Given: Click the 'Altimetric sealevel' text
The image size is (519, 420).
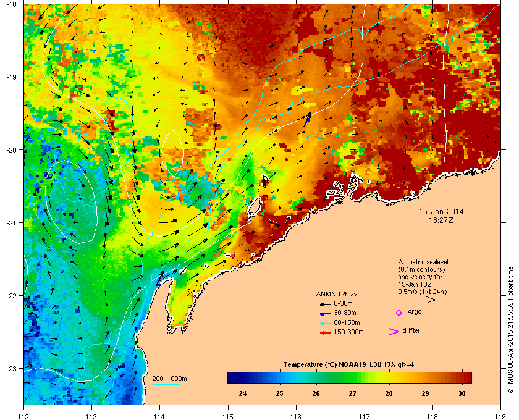Looking at the screenshot, I should click(x=423, y=262).
